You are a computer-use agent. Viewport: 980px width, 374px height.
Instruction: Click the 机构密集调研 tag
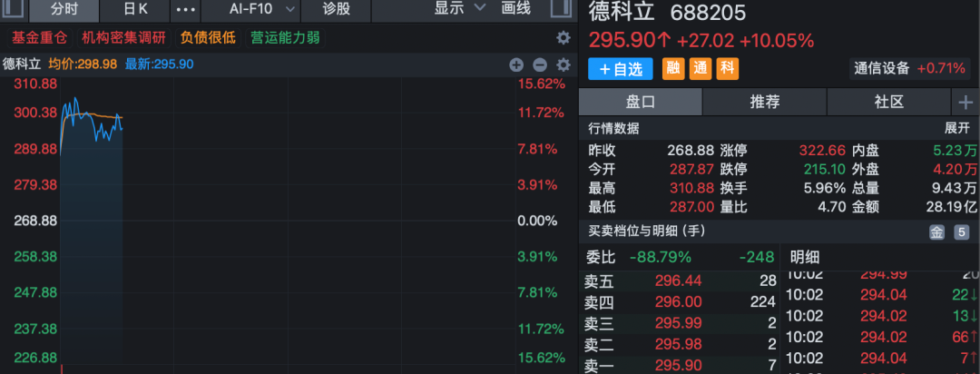coord(123,37)
